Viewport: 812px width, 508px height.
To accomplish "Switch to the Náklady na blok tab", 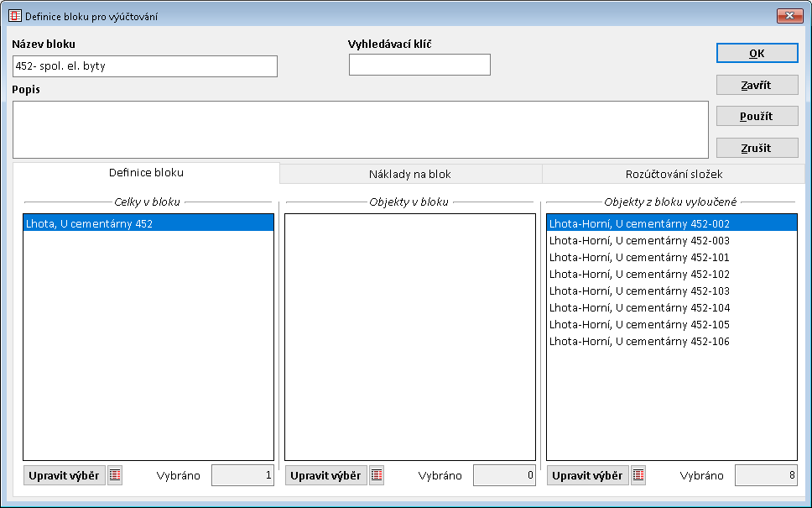I will (410, 174).
